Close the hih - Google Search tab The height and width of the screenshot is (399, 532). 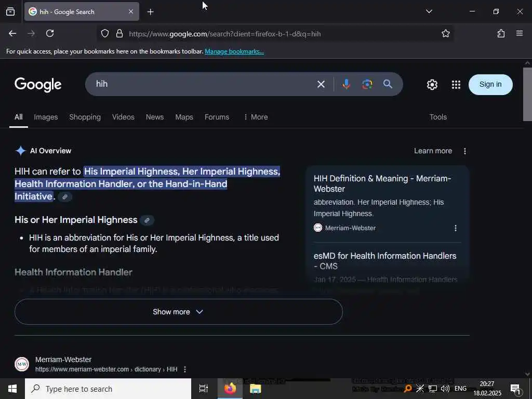coord(131,11)
